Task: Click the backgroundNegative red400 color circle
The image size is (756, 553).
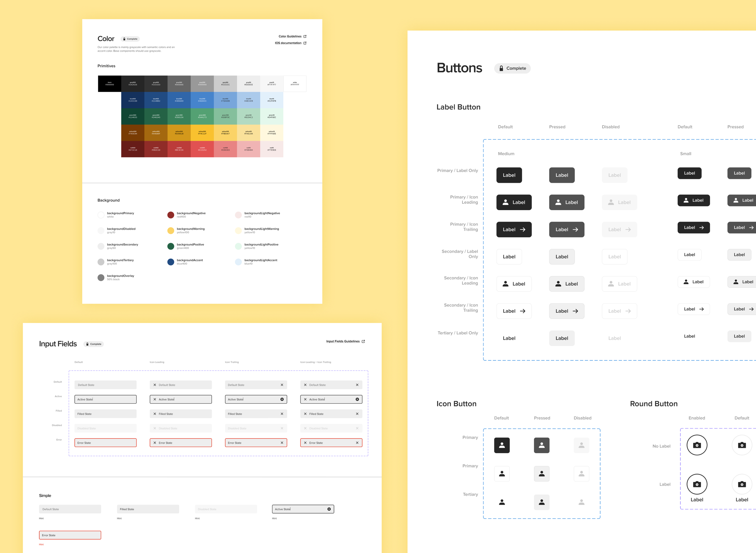Action: (171, 215)
